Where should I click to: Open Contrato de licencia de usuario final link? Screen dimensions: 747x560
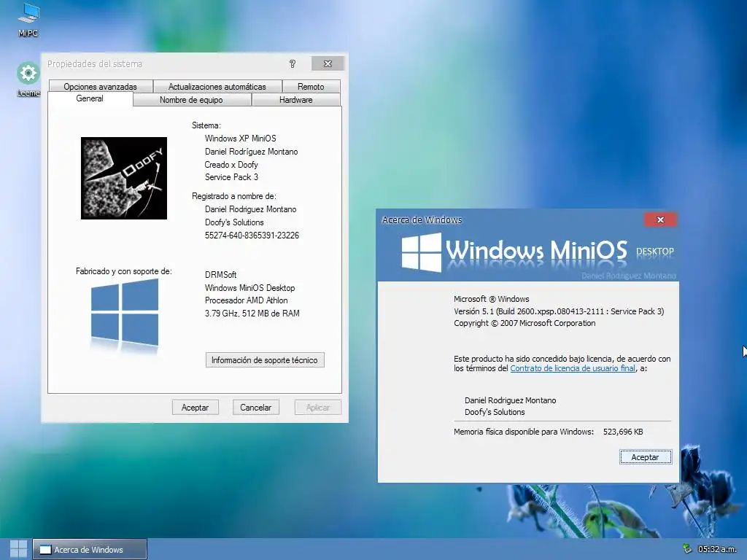click(x=573, y=368)
